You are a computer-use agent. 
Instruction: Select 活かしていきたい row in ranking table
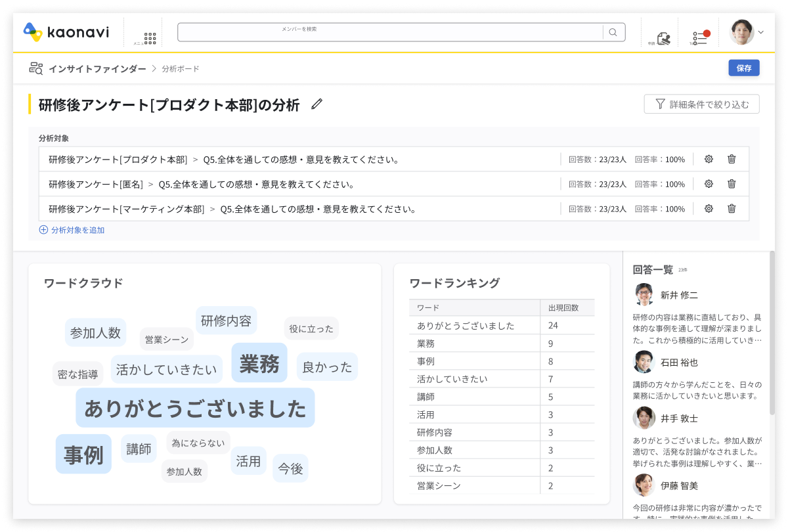point(502,378)
